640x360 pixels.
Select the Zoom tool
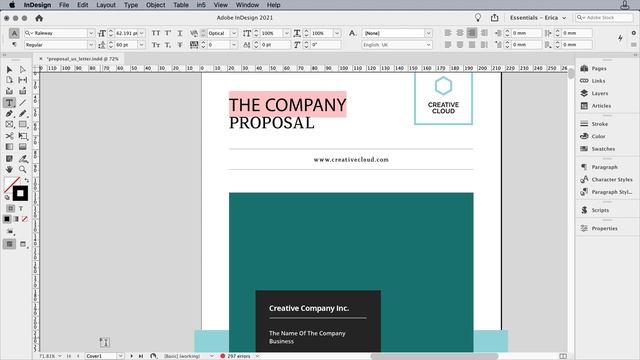click(22, 169)
